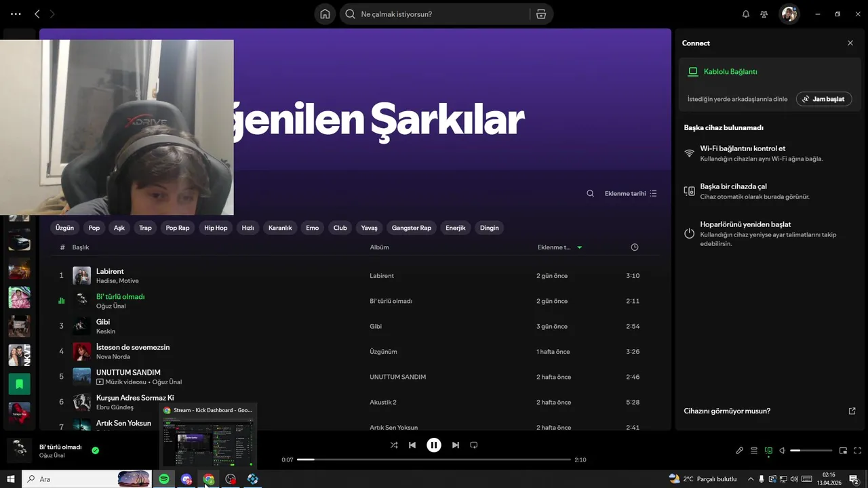Select the song Labirent

click(x=110, y=271)
